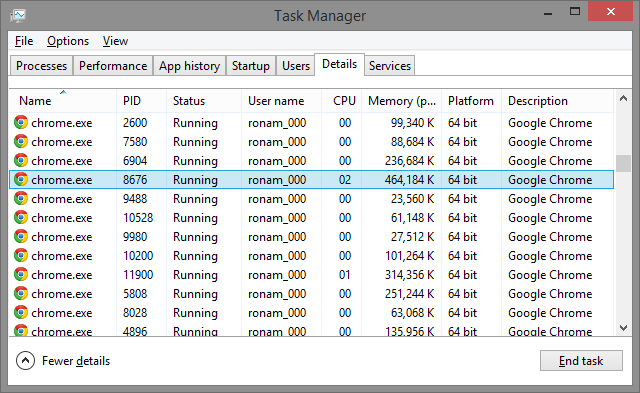Select chrome.exe process with PID 5808
Image resolution: width=640 pixels, height=393 pixels.
tap(311, 293)
